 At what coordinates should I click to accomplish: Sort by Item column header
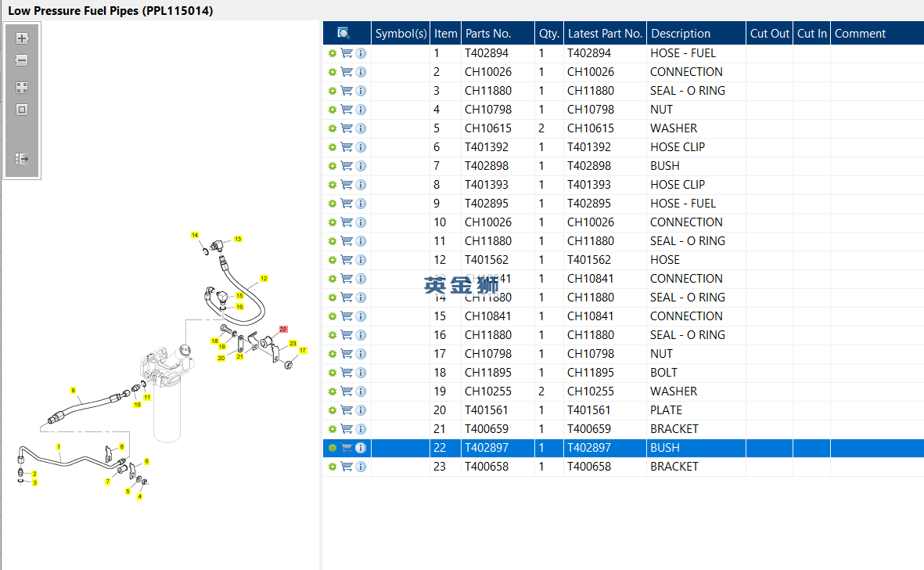click(x=445, y=33)
